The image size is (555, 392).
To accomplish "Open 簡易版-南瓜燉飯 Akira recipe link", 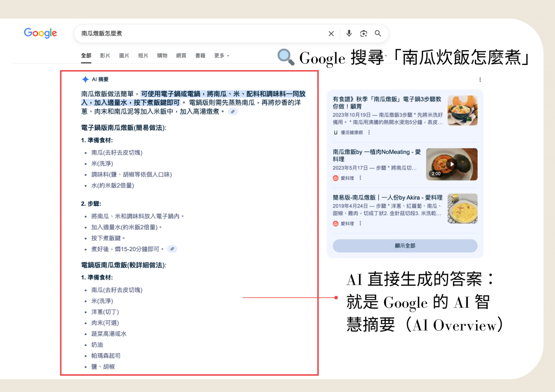I will 387,198.
